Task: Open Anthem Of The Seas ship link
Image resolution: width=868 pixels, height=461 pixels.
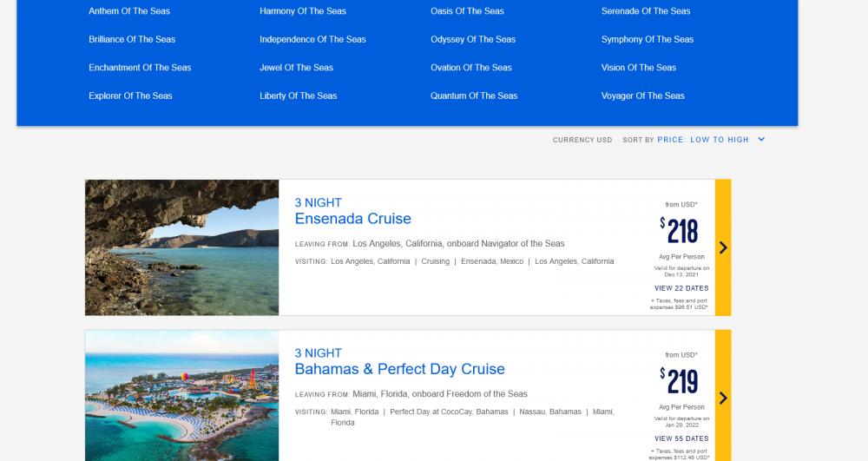Action: [129, 11]
